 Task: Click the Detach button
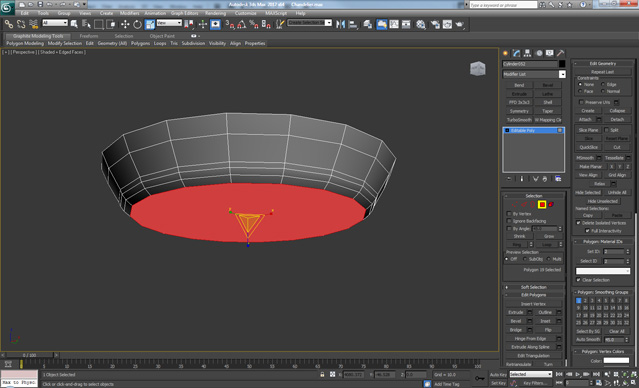617,119
